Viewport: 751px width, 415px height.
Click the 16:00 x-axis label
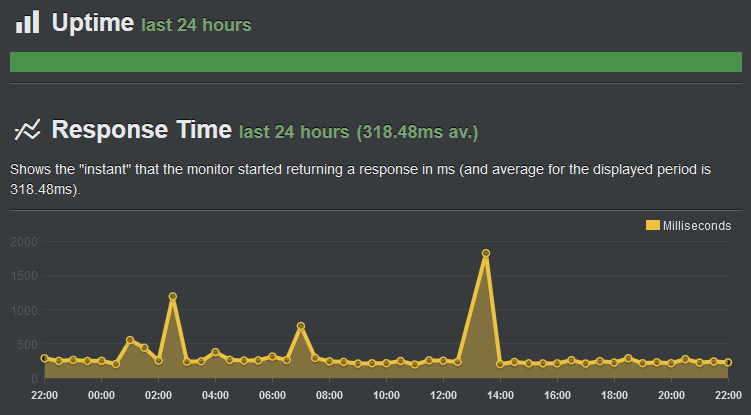tap(558, 395)
